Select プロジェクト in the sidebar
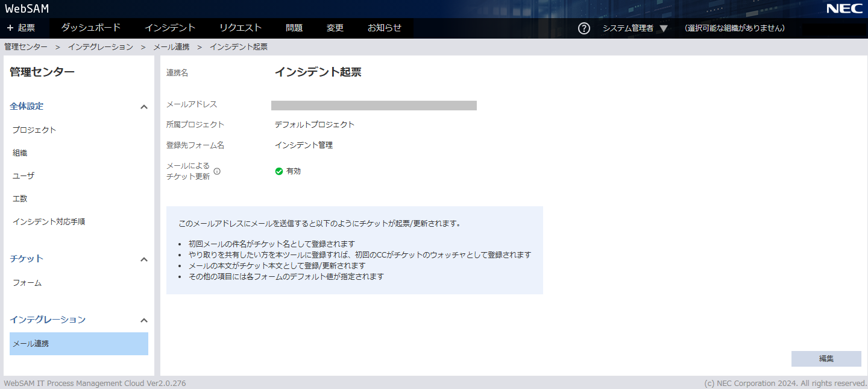Screen dimensions: 868x389 coord(34,130)
